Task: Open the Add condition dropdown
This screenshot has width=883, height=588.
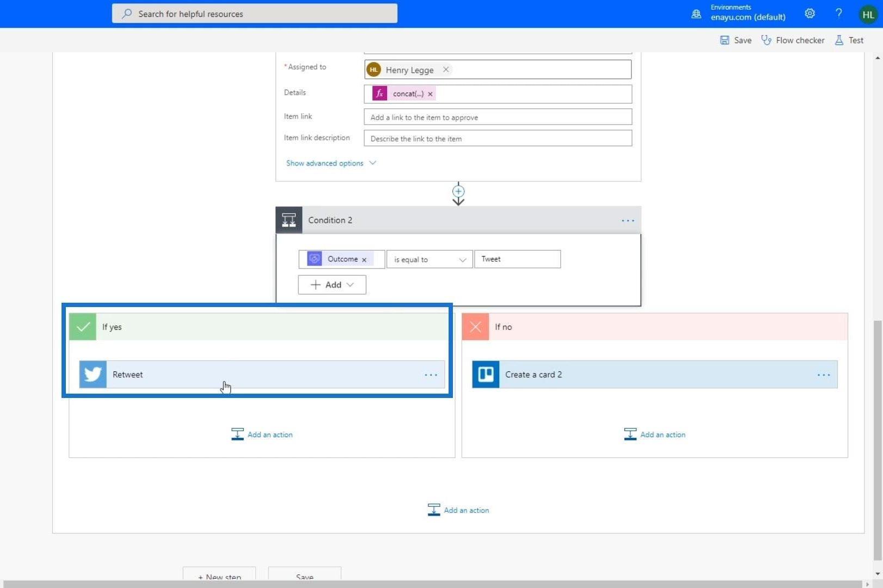Action: [x=332, y=285]
